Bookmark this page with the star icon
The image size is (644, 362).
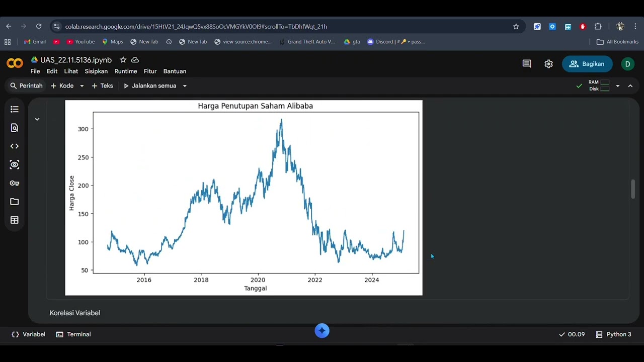516,27
